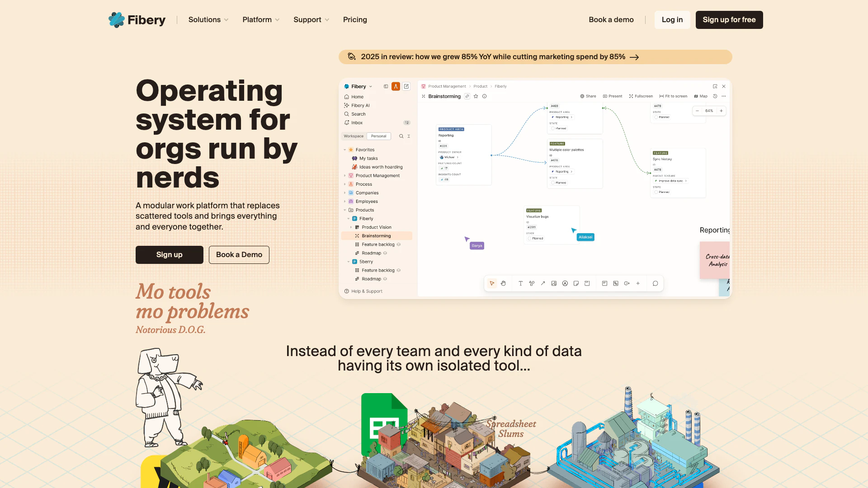
Task: Click the Fibery logo in header
Action: 137,20
